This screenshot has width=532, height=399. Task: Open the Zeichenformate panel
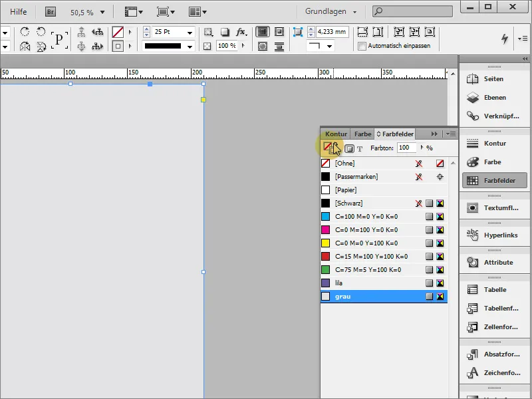[494, 373]
